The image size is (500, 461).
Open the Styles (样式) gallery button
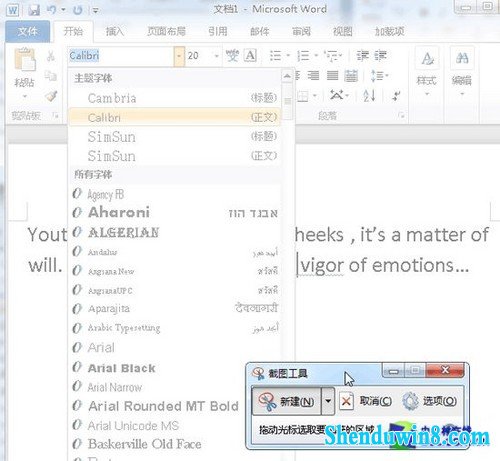point(427,72)
